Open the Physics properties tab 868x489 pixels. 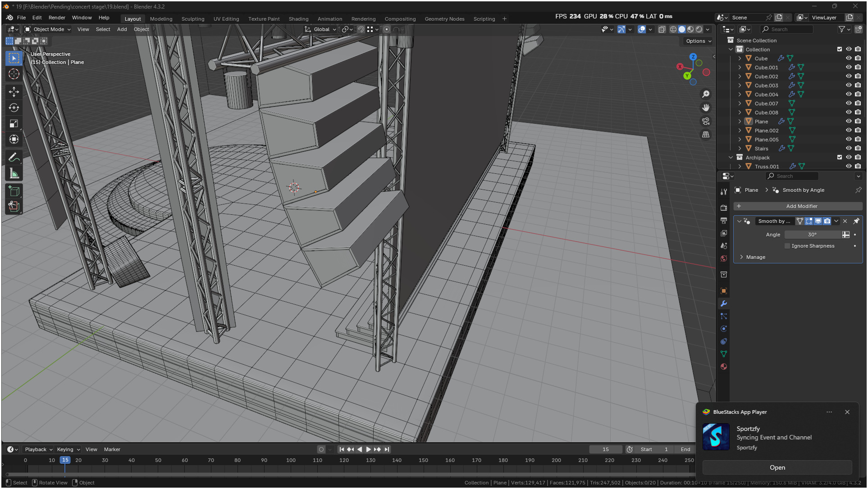724,329
